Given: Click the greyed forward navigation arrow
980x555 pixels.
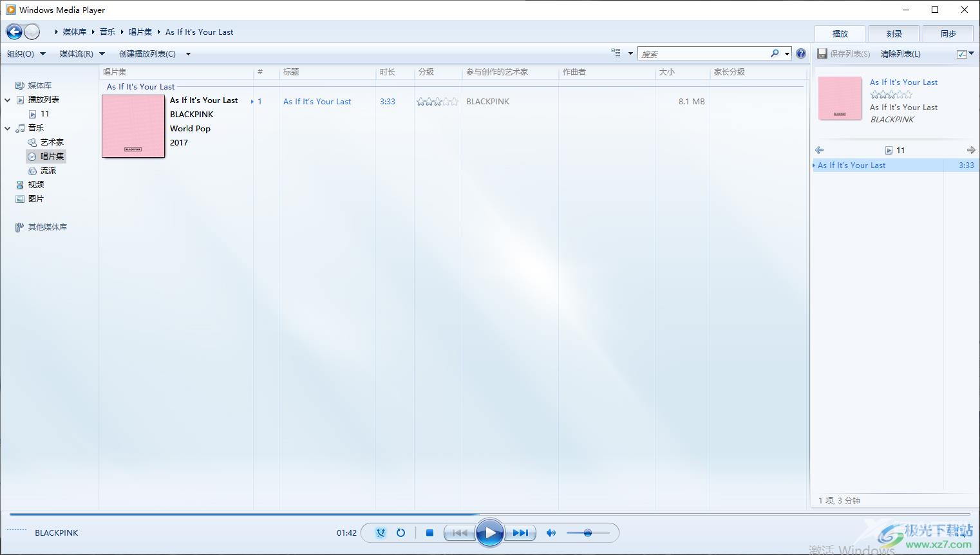Looking at the screenshot, I should 32,32.
